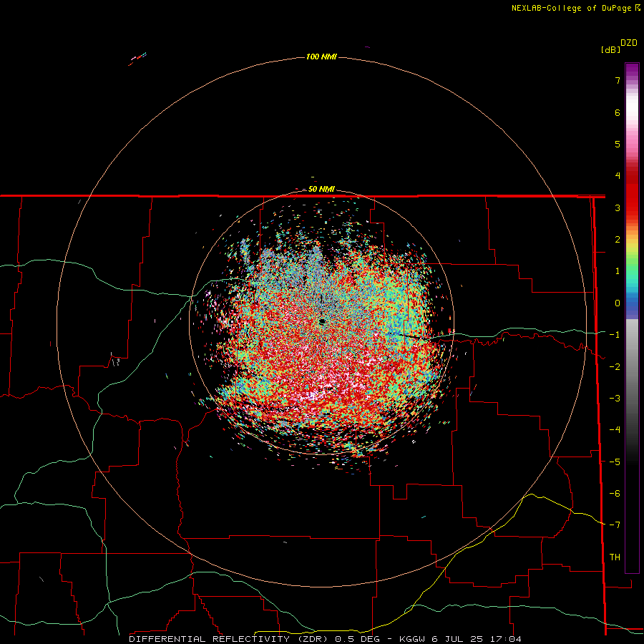Click the 1 value on color scale
This screenshot has width=644, height=644.
[618, 271]
